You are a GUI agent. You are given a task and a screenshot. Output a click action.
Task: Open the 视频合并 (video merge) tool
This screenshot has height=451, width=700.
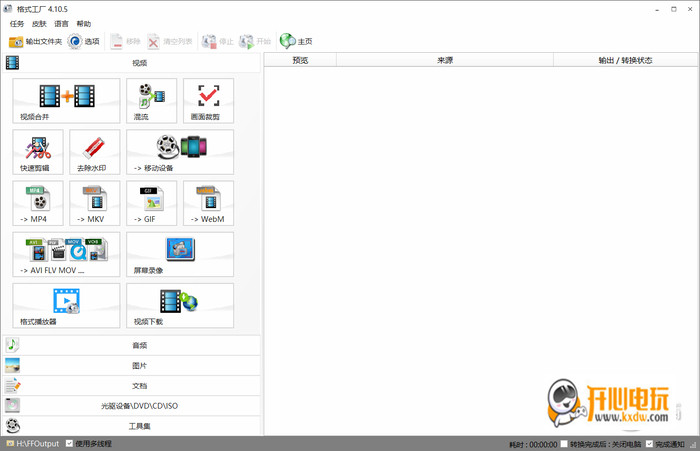pos(66,100)
